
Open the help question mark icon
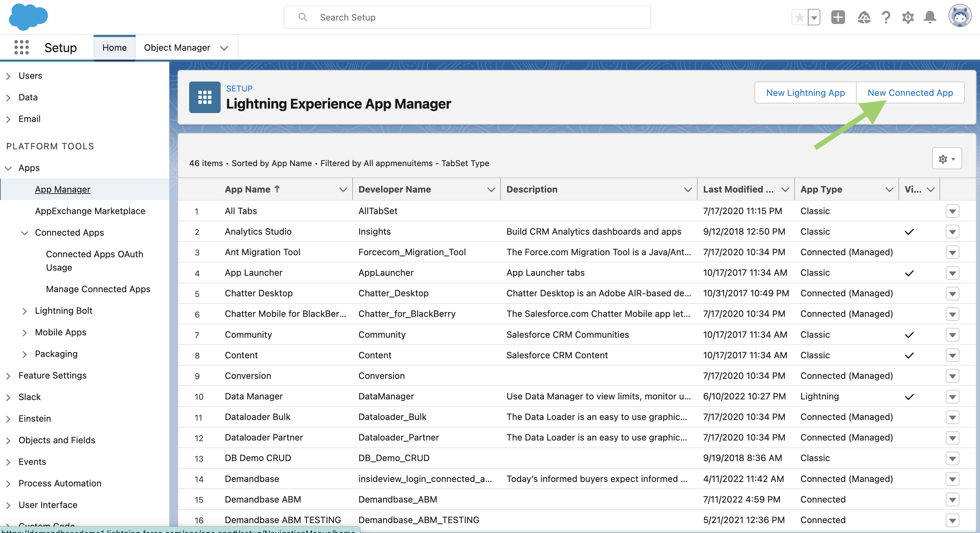pyautogui.click(x=886, y=17)
